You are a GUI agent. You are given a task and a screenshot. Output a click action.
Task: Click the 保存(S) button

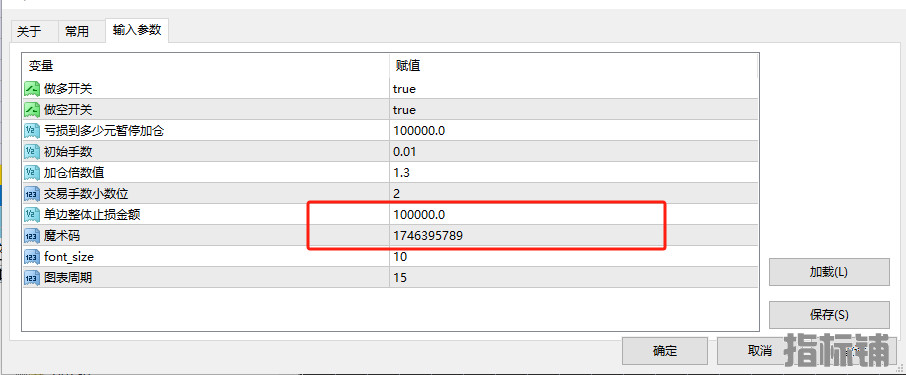pyautogui.click(x=829, y=315)
